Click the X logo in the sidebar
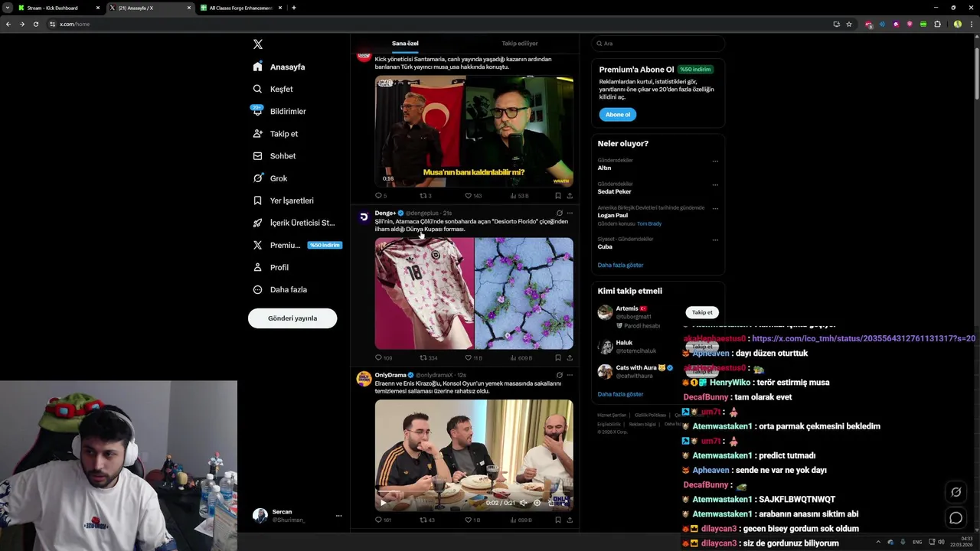980x551 pixels. (x=258, y=44)
